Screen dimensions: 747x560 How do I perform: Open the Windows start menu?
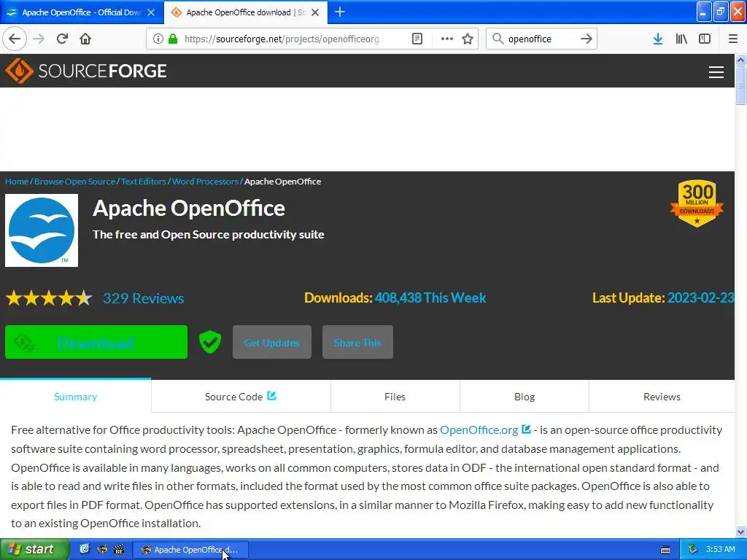[34, 549]
